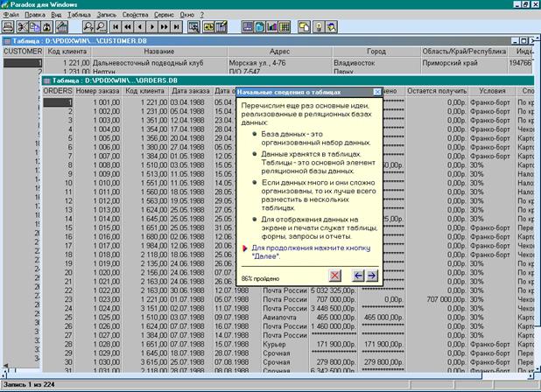
Task: Click the Номер заказа column header
Action: click(98, 91)
